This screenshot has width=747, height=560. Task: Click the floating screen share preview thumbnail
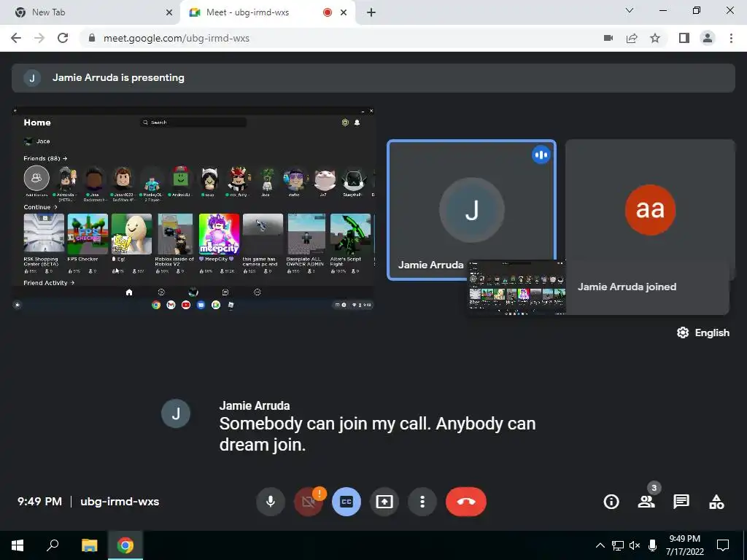517,287
